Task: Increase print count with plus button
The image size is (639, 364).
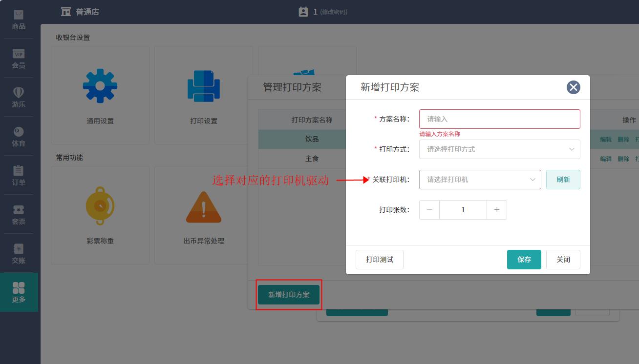Action: pos(497,210)
